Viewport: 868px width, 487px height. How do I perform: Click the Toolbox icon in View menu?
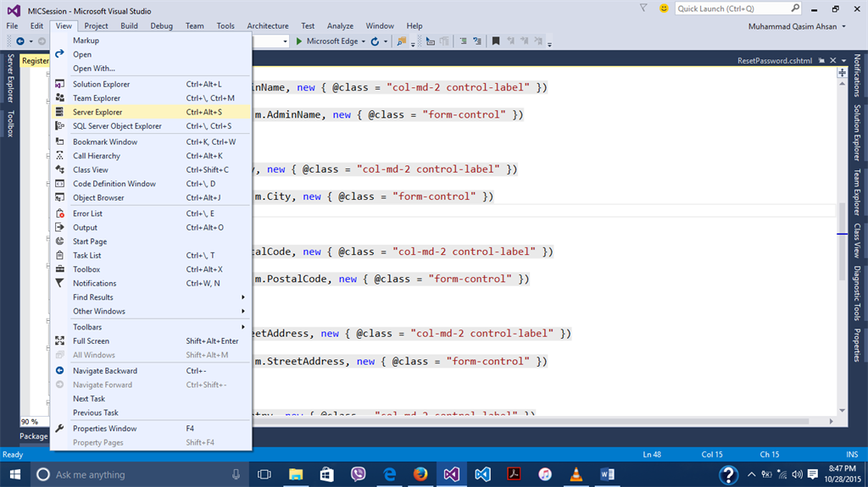tap(59, 269)
